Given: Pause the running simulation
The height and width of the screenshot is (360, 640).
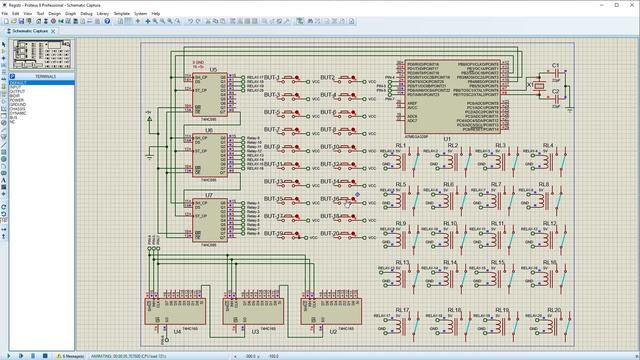Looking at the screenshot, I should (x=33, y=356).
